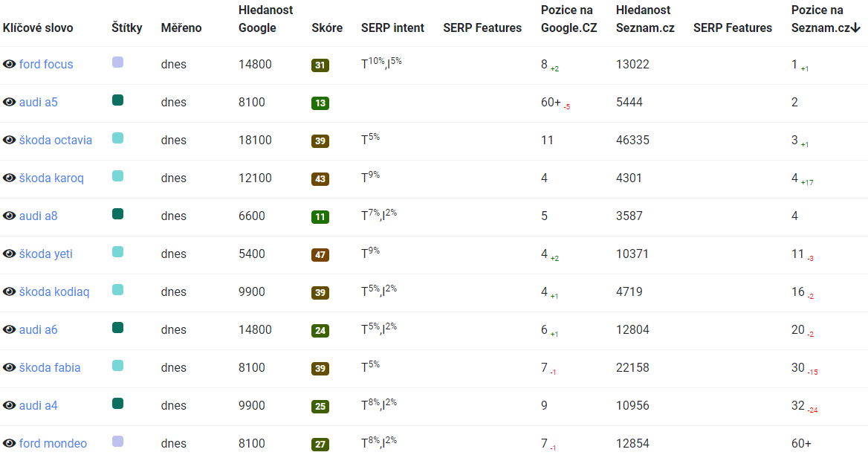Viewport: 868px width, 458px height.
Task: Toggle eye icon for audi a8
Action: 9,216
